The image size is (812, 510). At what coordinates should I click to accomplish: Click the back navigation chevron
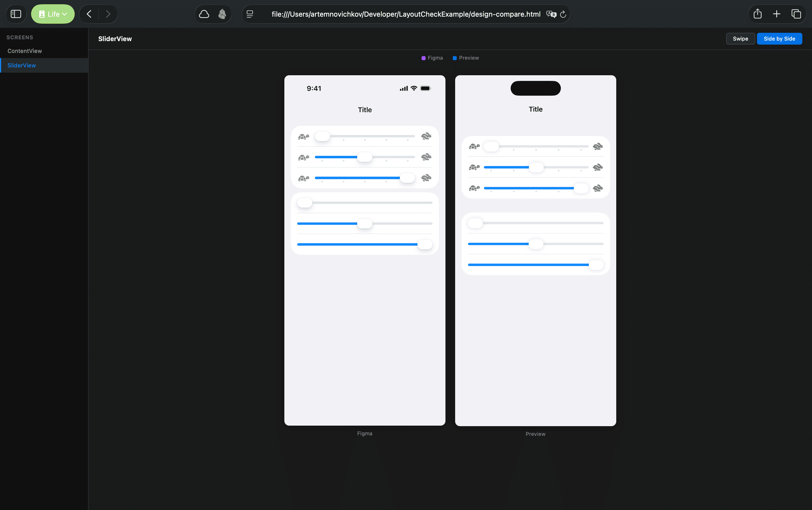89,14
